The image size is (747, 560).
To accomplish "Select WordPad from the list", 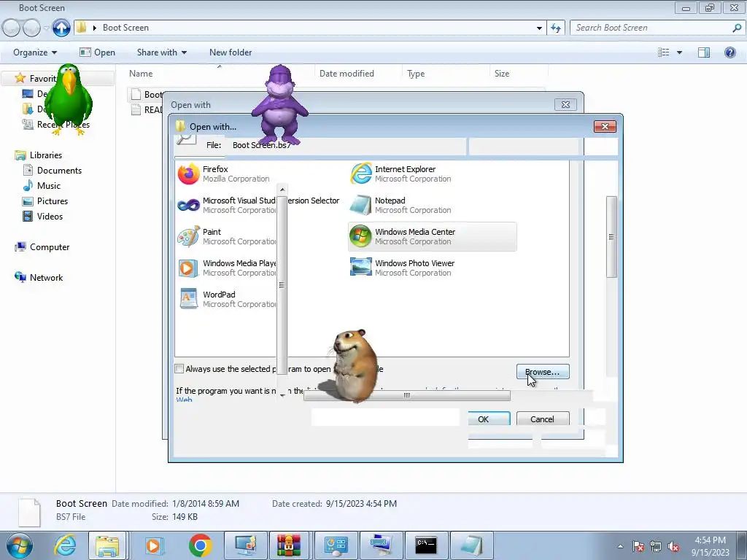I will point(226,299).
